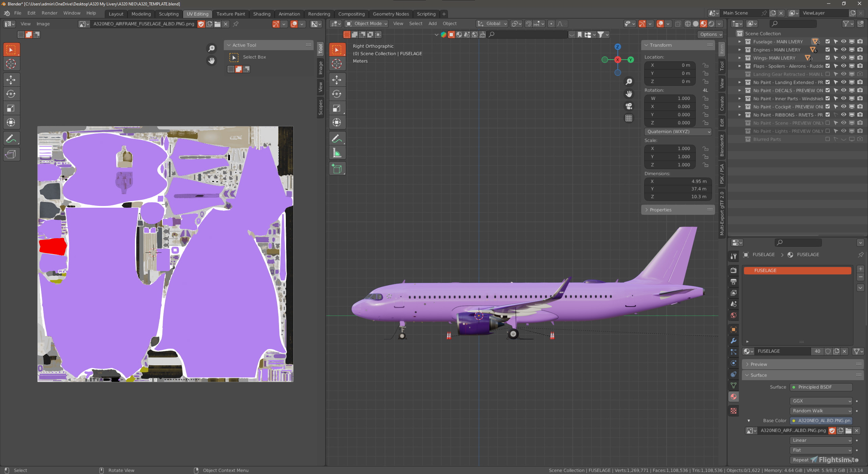Open the Object menu in the 3D viewport
Image resolution: width=868 pixels, height=474 pixels.
point(449,23)
